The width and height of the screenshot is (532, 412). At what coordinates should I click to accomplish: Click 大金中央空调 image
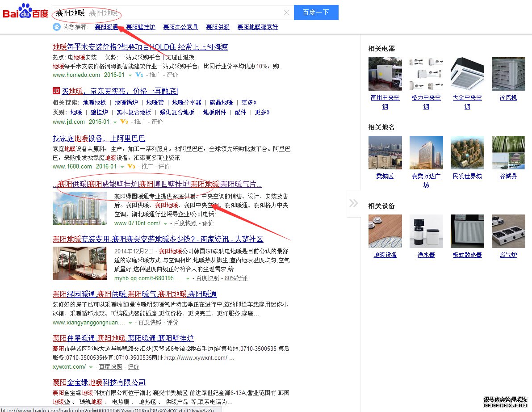click(x=467, y=74)
